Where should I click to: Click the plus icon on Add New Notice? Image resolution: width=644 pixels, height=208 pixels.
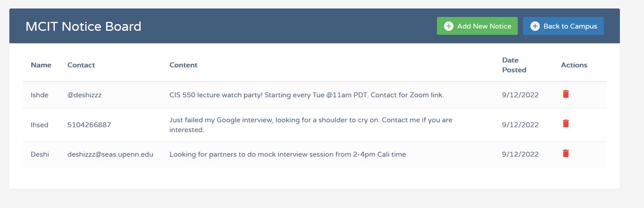pos(449,26)
